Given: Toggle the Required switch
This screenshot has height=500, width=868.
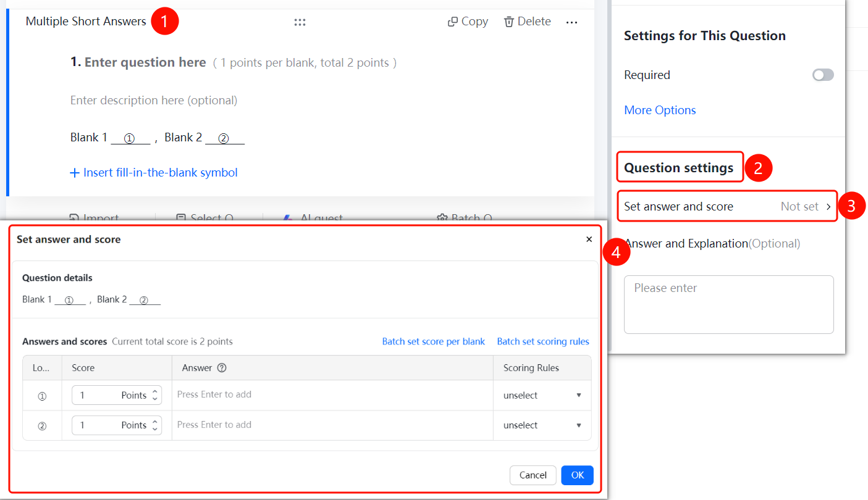Looking at the screenshot, I should tap(823, 75).
